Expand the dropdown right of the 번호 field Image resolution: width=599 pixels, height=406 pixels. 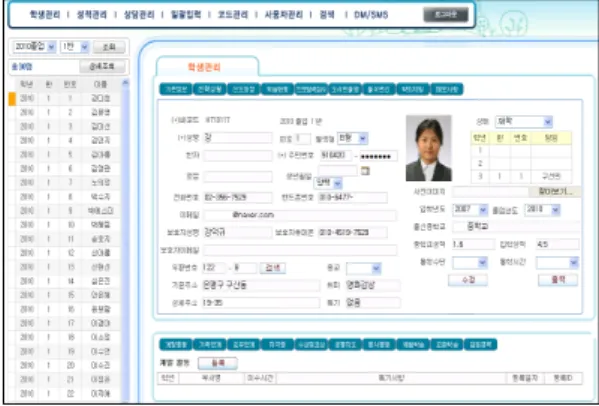pos(352,138)
